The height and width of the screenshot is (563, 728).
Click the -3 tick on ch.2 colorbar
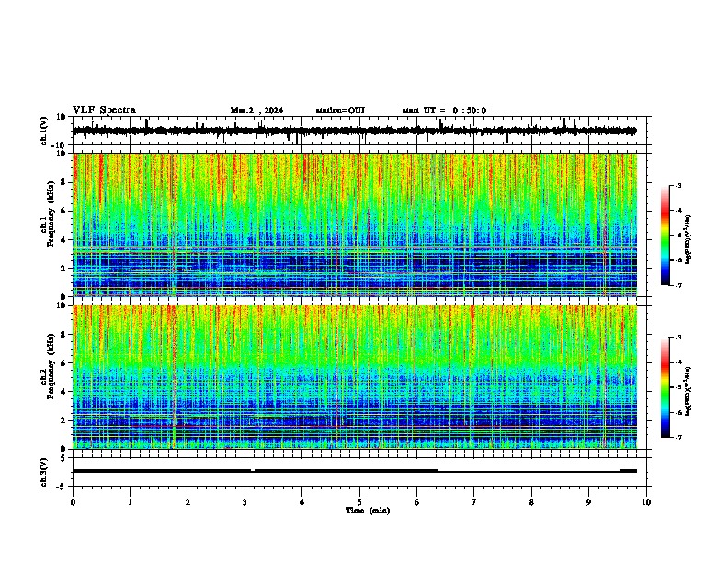(677, 338)
